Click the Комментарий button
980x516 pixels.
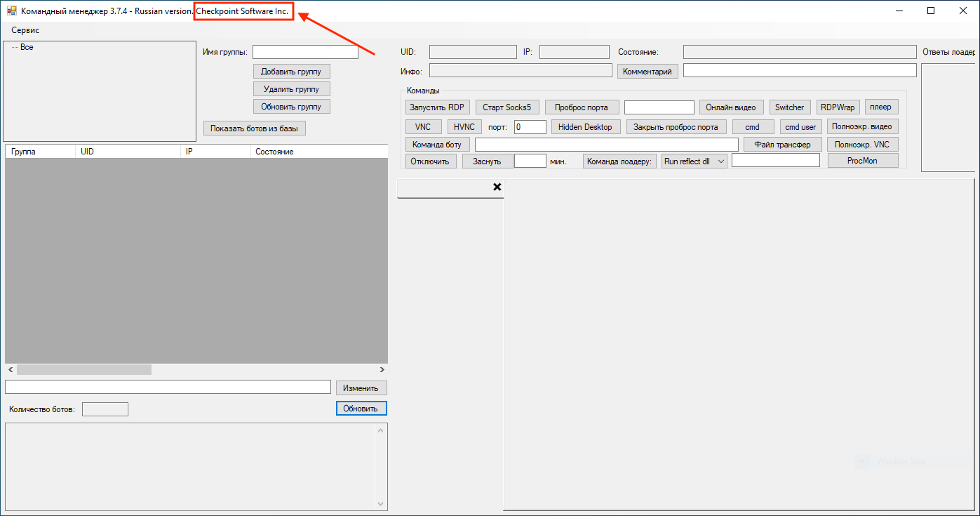[x=647, y=72]
